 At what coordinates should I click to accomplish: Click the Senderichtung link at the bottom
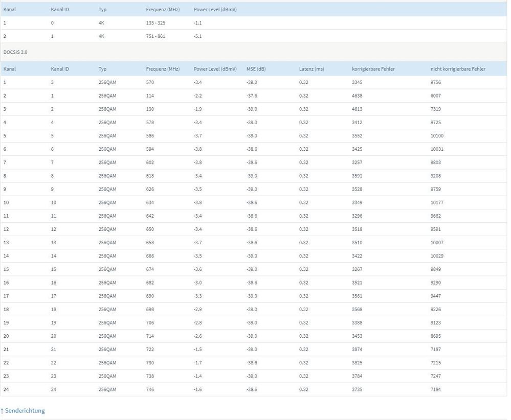tap(25, 410)
